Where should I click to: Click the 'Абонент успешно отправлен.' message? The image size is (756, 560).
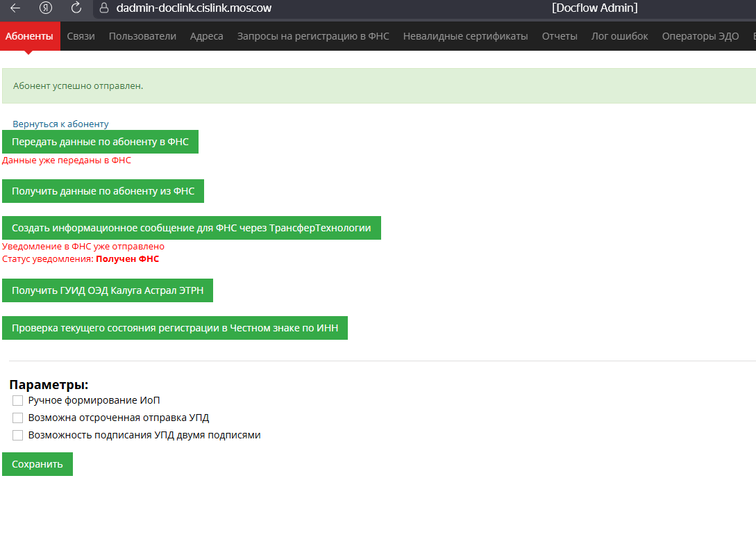click(78, 86)
